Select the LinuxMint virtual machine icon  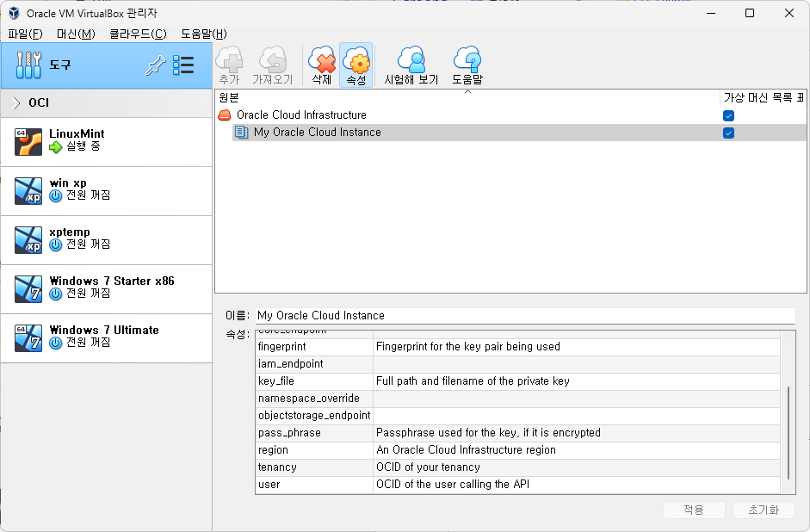click(28, 141)
